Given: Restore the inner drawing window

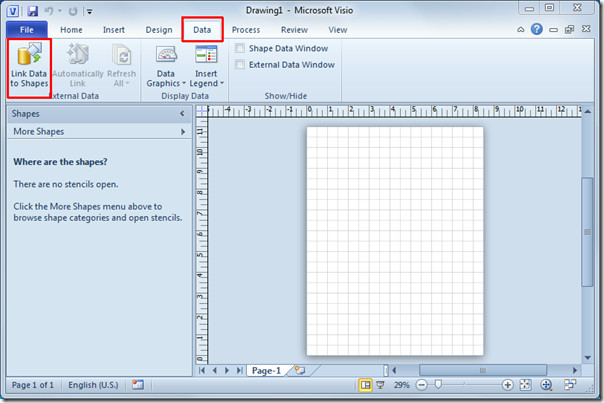Looking at the screenshot, I should tap(569, 30).
